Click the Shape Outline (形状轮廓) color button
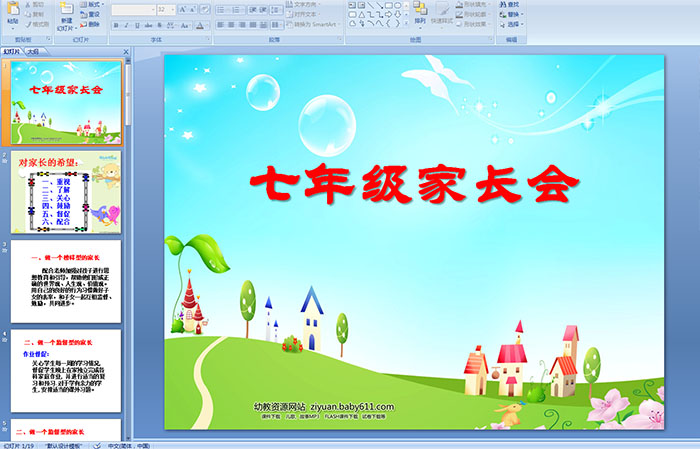The height and width of the screenshot is (449, 700). (459, 14)
